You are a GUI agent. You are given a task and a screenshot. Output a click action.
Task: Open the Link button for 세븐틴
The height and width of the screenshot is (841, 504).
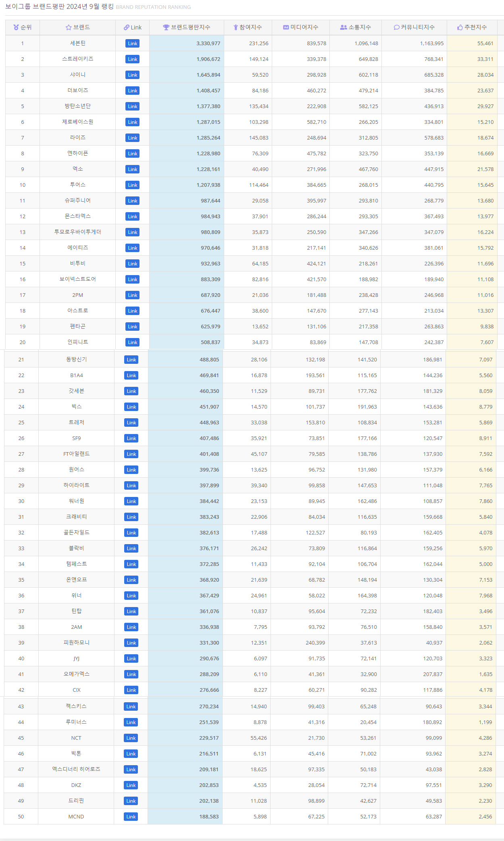click(133, 44)
